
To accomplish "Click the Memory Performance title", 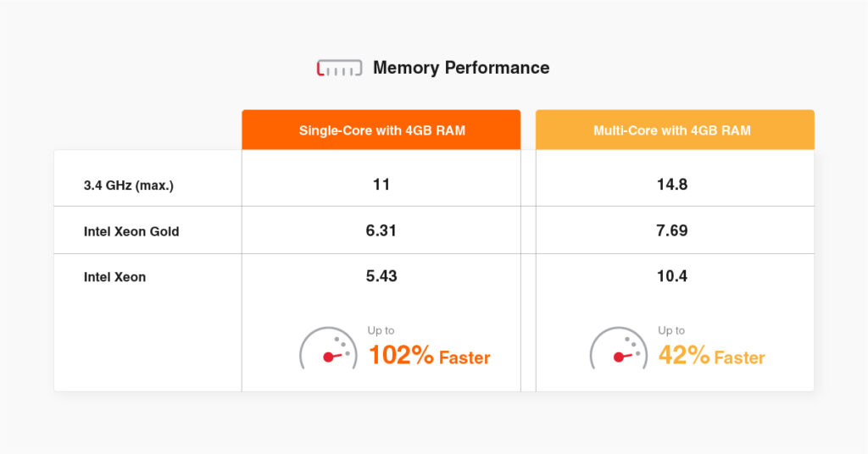I will pos(461,68).
